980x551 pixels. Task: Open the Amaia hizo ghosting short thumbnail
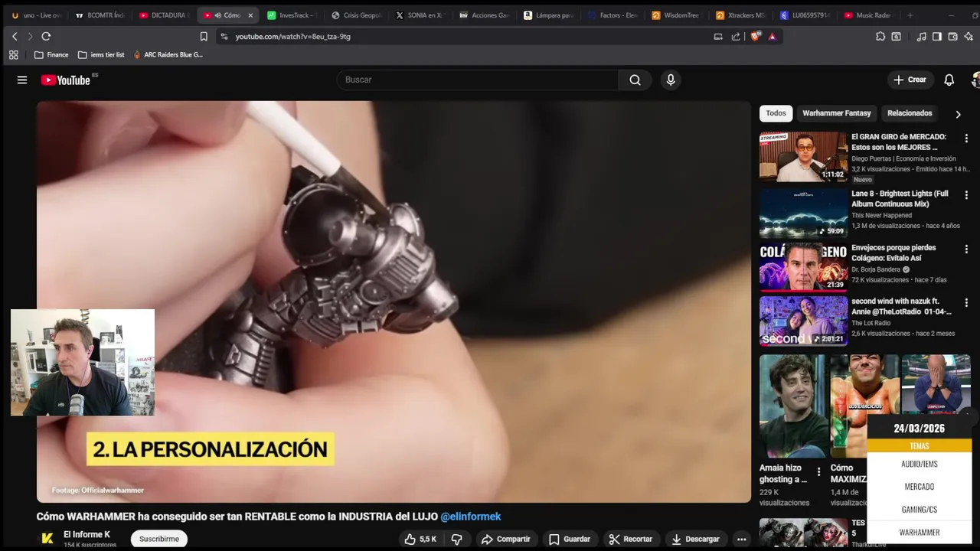[792, 406]
